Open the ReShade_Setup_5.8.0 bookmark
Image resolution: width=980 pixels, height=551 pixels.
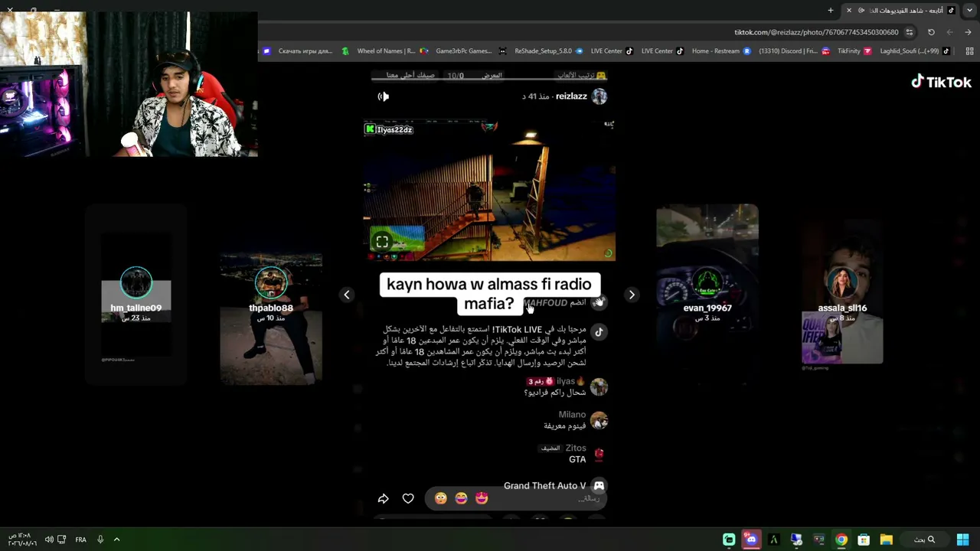(x=548, y=51)
